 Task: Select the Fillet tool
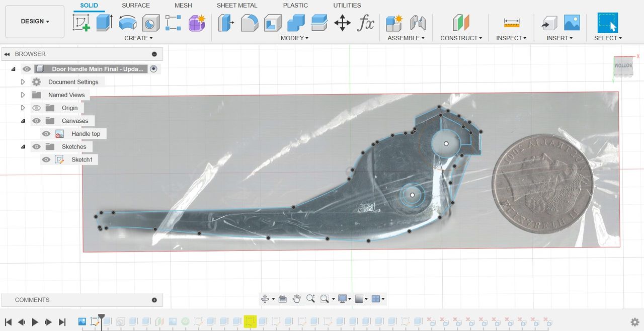250,23
